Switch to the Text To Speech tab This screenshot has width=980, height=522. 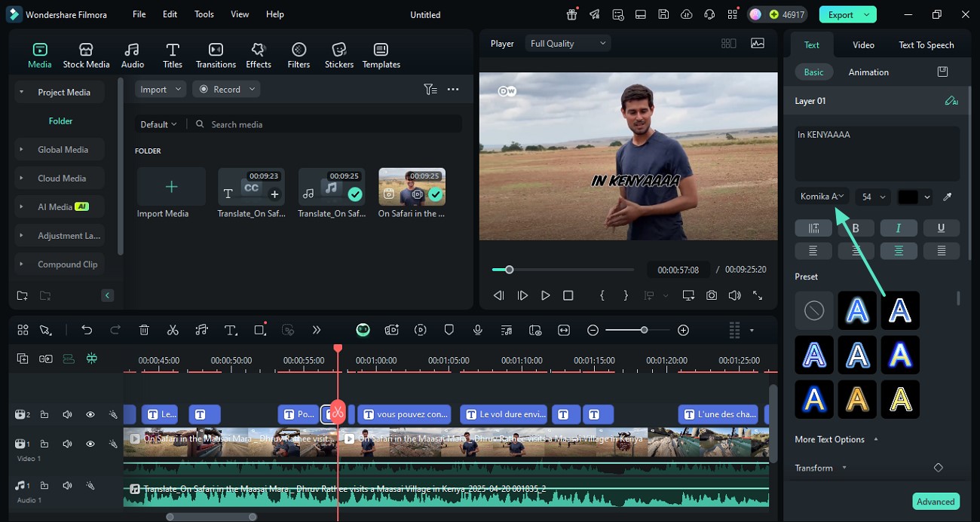tap(926, 44)
